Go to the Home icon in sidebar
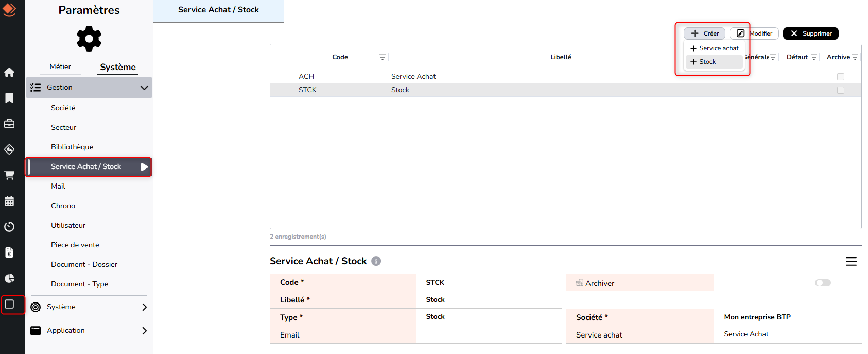The width and height of the screenshot is (868, 354). (x=9, y=72)
